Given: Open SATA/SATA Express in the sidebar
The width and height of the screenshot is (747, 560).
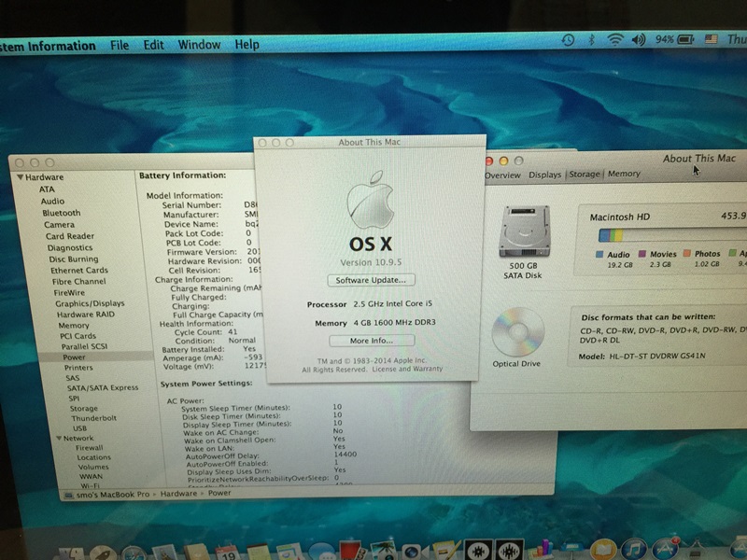Looking at the screenshot, I should [103, 387].
